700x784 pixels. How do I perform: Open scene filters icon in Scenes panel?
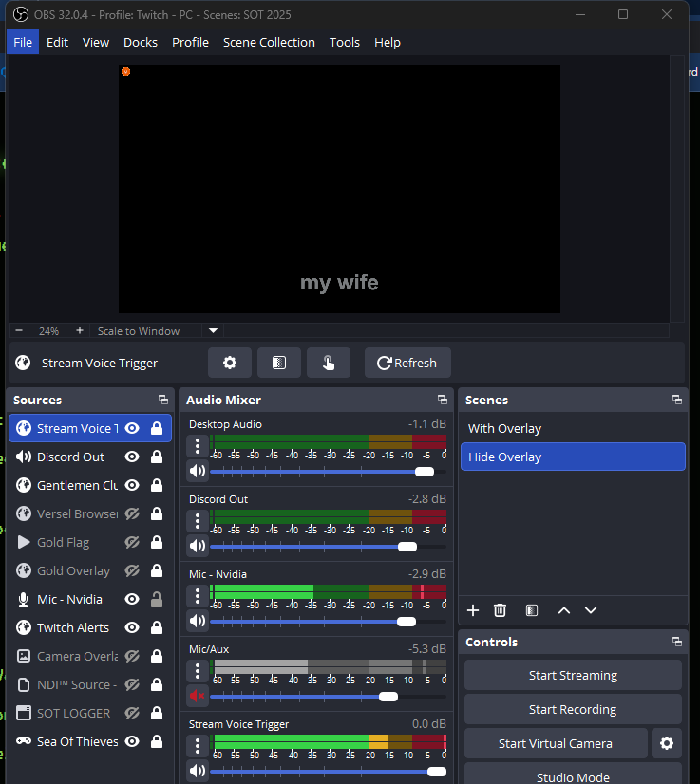[x=532, y=610]
